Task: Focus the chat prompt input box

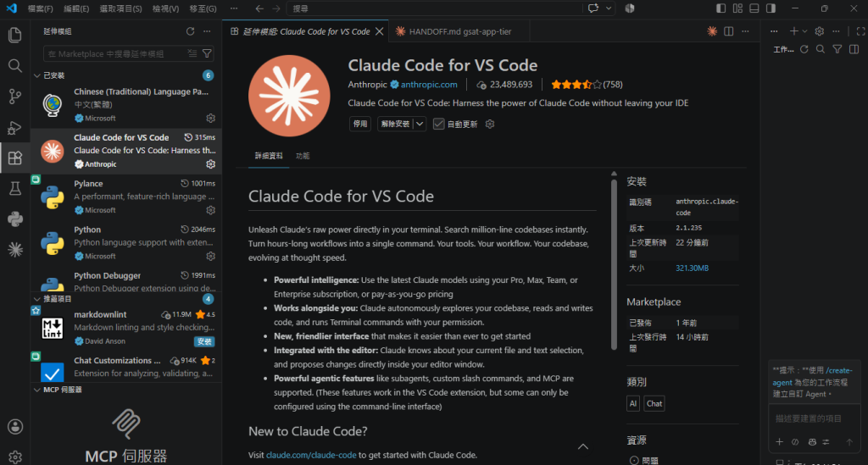Action: (x=814, y=418)
